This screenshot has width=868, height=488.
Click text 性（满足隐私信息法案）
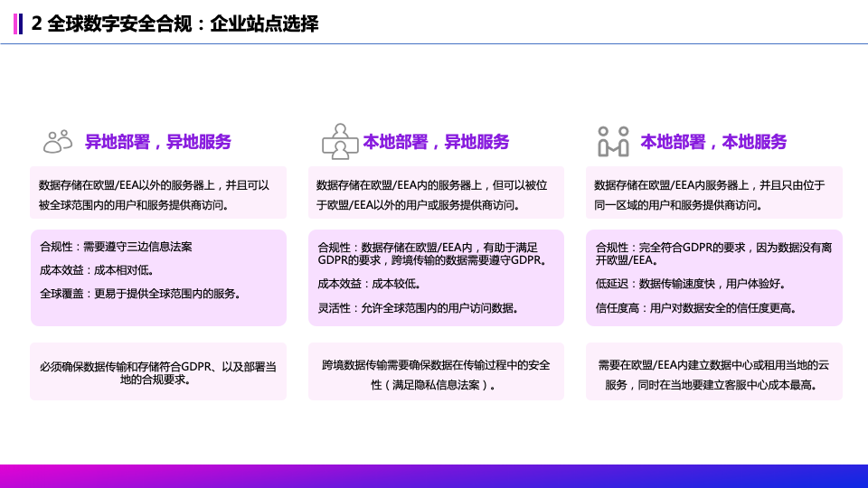coord(433,385)
